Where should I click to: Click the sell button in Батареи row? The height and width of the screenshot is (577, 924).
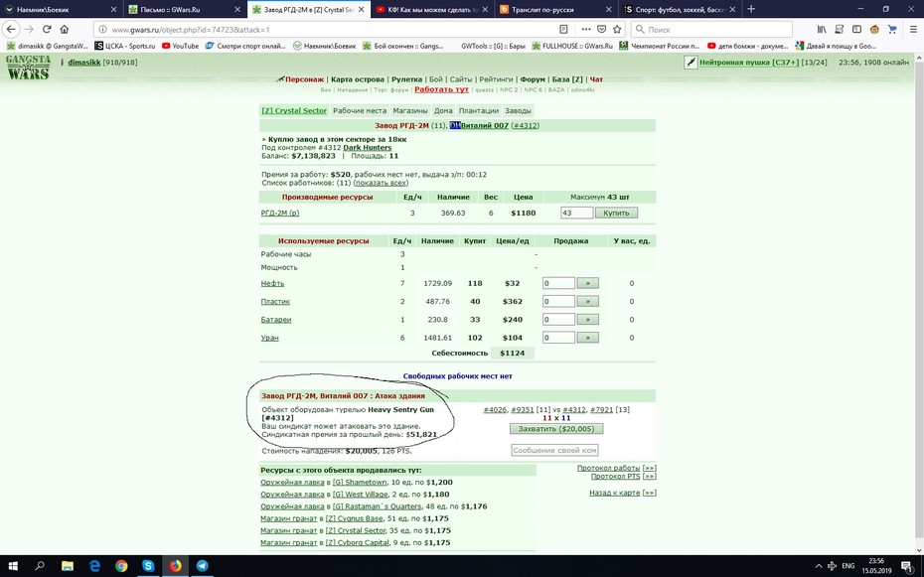(587, 319)
